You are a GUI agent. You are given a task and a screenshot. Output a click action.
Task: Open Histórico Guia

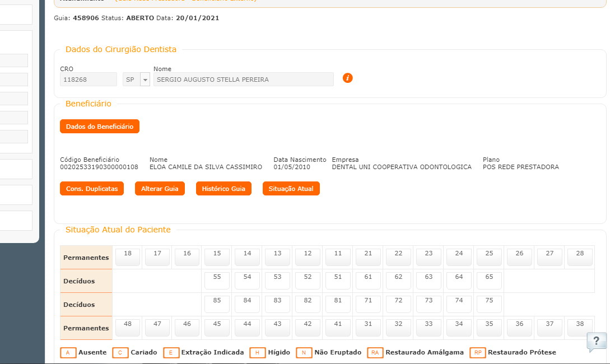(x=223, y=189)
